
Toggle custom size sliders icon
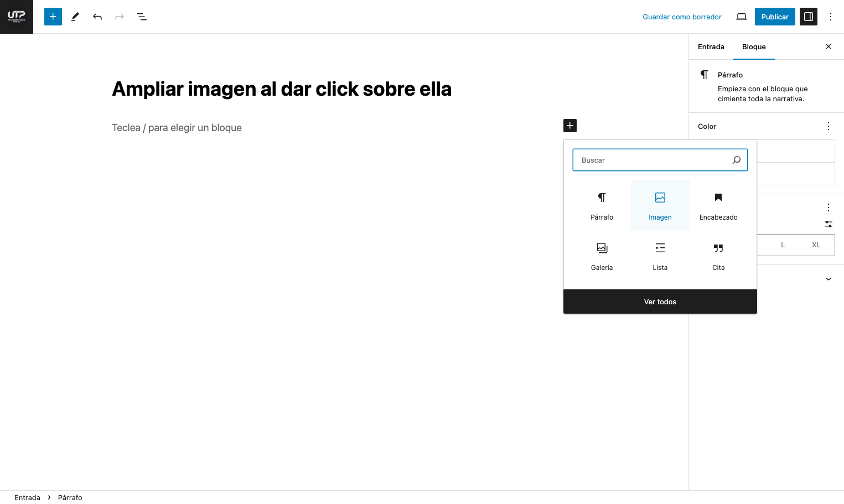(x=829, y=224)
